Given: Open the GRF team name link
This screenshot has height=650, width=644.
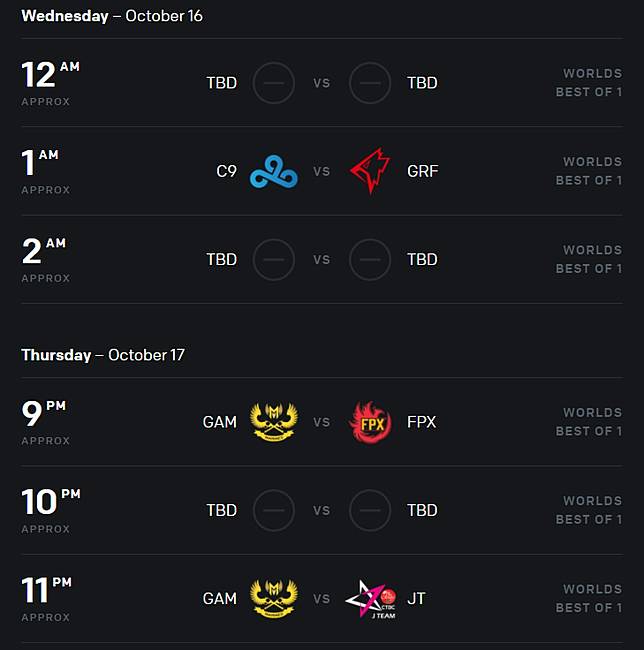Looking at the screenshot, I should coord(422,171).
